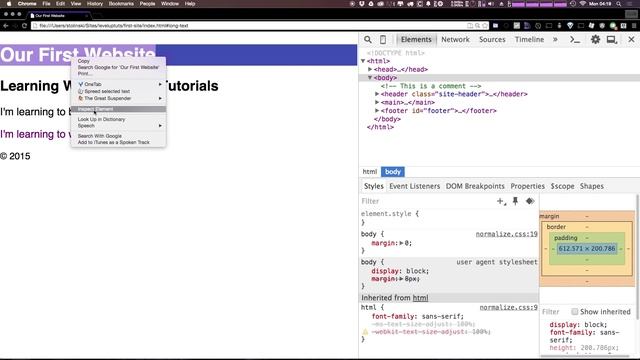The width and height of the screenshot is (640, 360).
Task: Open DevTools inspect-element magnifier tool
Action: (x=368, y=40)
